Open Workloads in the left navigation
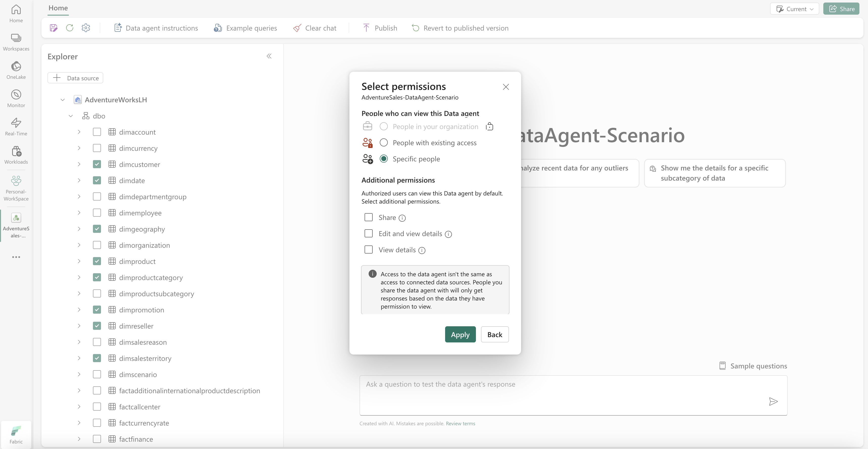 [16, 155]
